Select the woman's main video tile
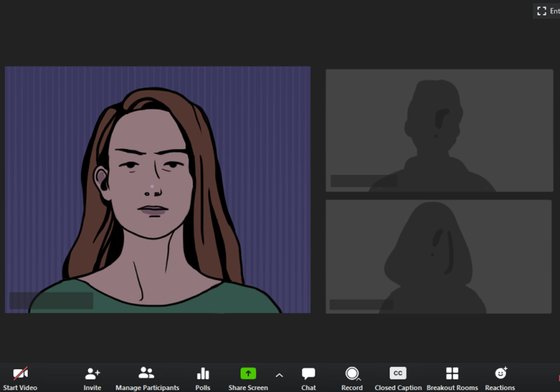The height and width of the screenshot is (392, 560). pyautogui.click(x=157, y=189)
